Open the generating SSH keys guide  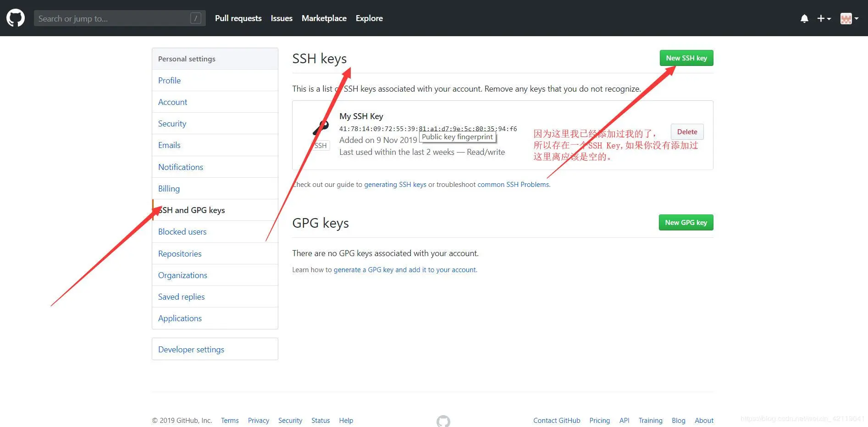tap(395, 185)
